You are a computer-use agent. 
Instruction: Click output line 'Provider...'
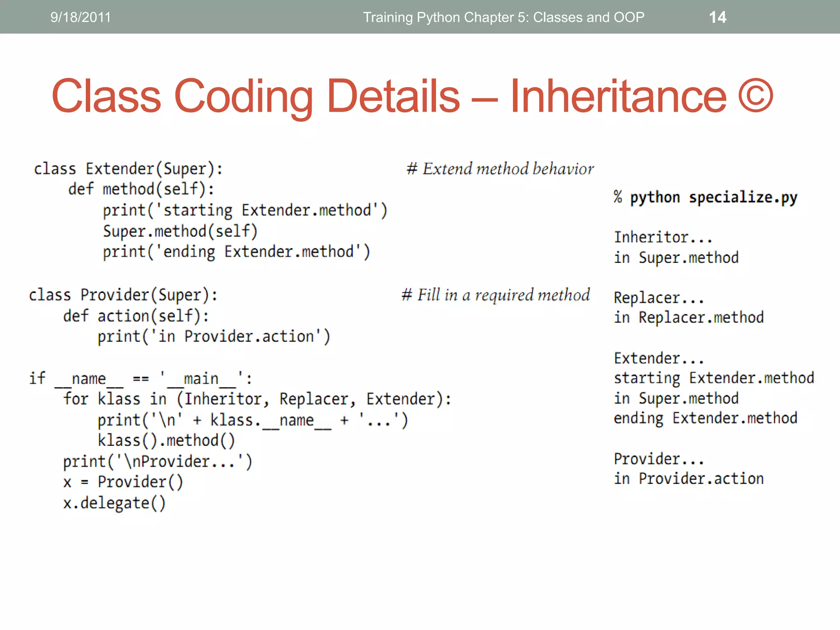click(659, 459)
